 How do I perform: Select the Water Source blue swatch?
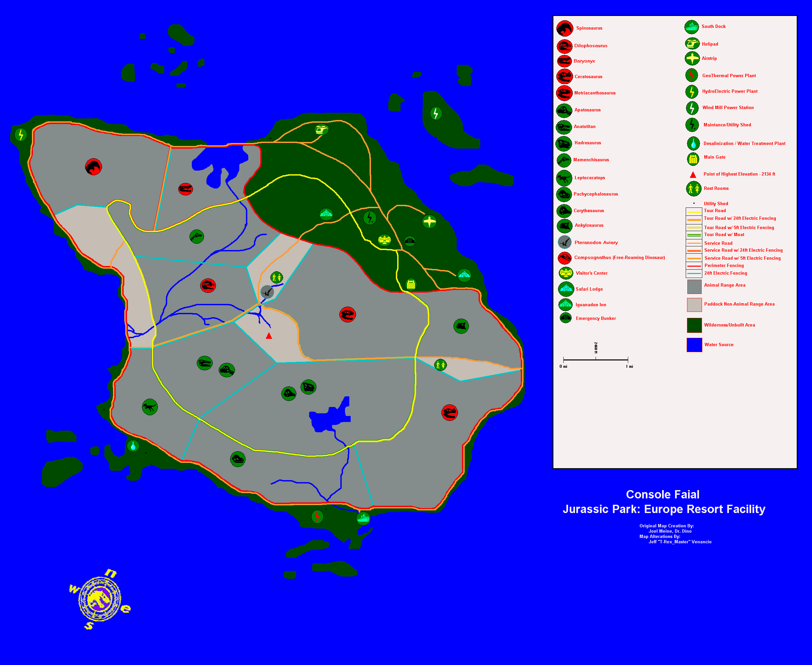[x=694, y=345]
